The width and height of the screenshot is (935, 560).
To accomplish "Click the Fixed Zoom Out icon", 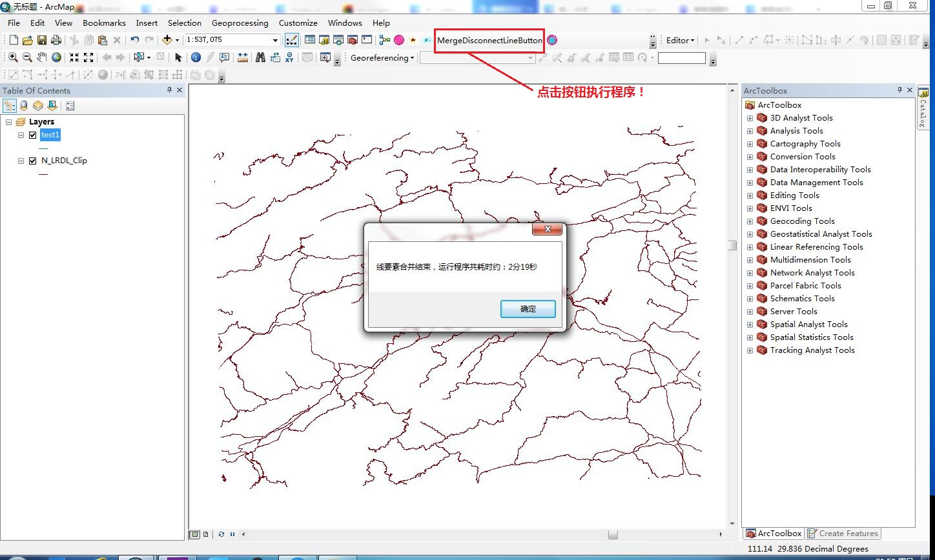I will (x=88, y=57).
